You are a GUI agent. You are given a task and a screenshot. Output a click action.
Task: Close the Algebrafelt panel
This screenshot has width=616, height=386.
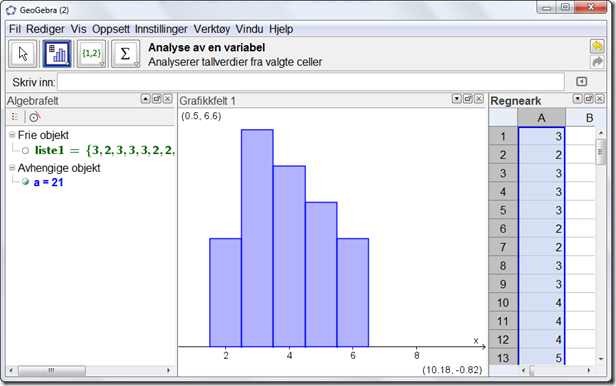(x=167, y=99)
